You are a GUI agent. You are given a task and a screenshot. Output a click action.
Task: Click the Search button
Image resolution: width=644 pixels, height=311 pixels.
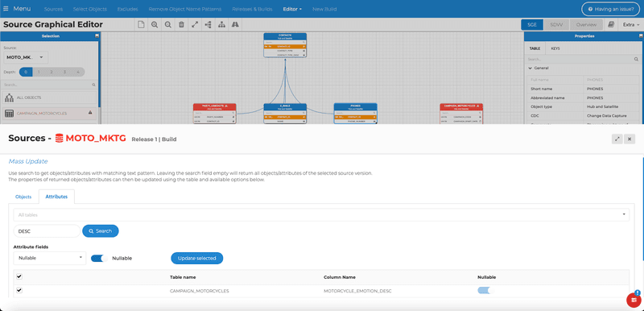[x=100, y=231]
